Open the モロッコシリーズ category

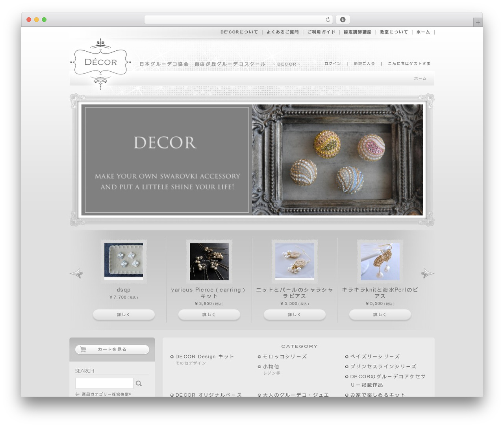pos(285,356)
